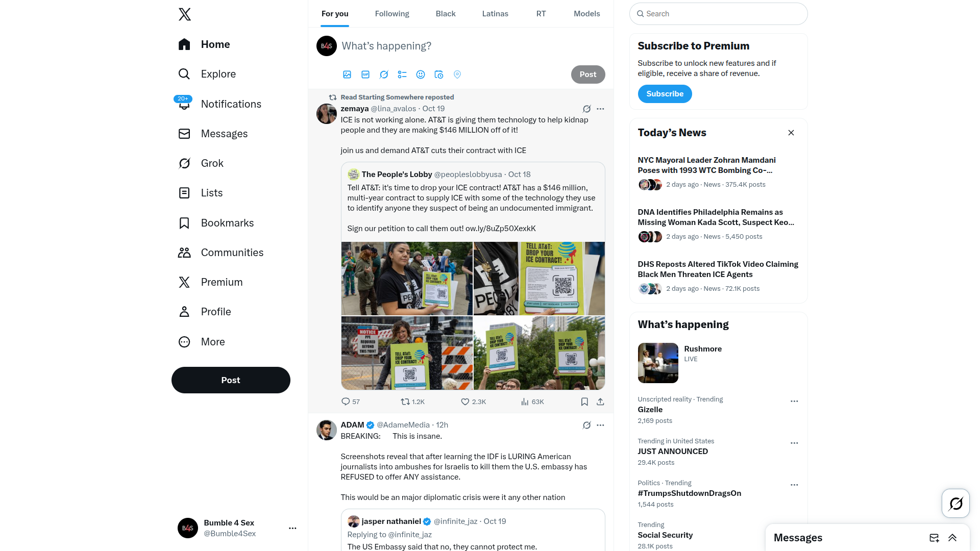Add a poll to the post

click(402, 74)
